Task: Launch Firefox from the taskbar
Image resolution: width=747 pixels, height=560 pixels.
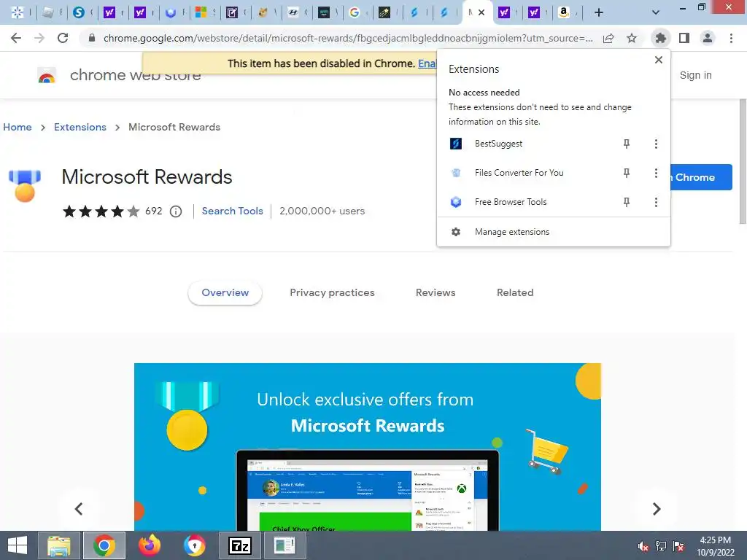Action: [x=150, y=545]
